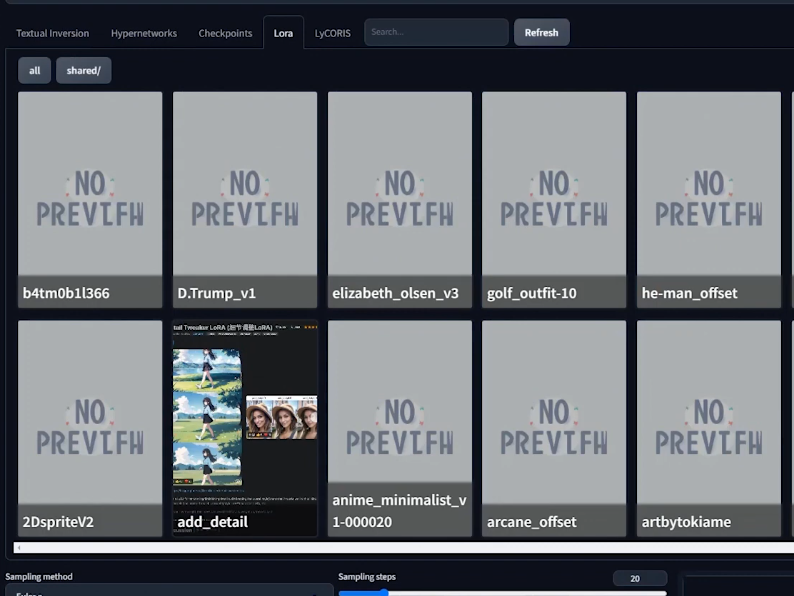
Task: Pick the golf_outfit-10 Lora card
Action: [554, 200]
